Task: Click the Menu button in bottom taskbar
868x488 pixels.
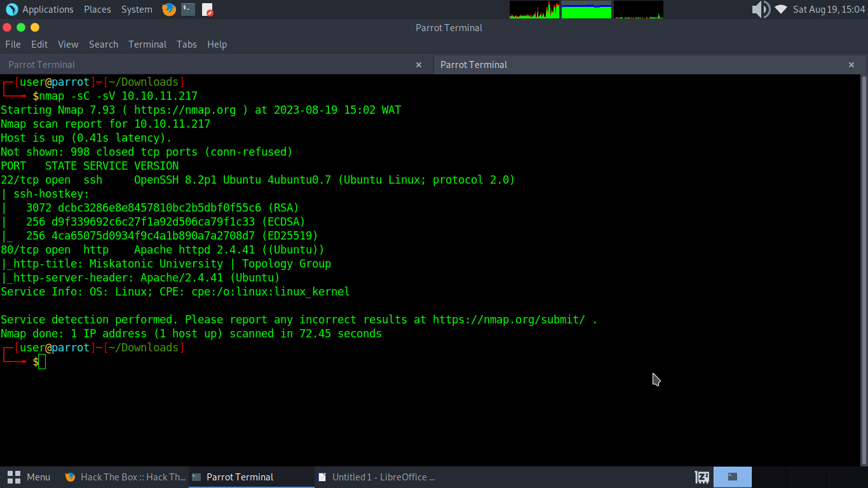Action: click(29, 477)
